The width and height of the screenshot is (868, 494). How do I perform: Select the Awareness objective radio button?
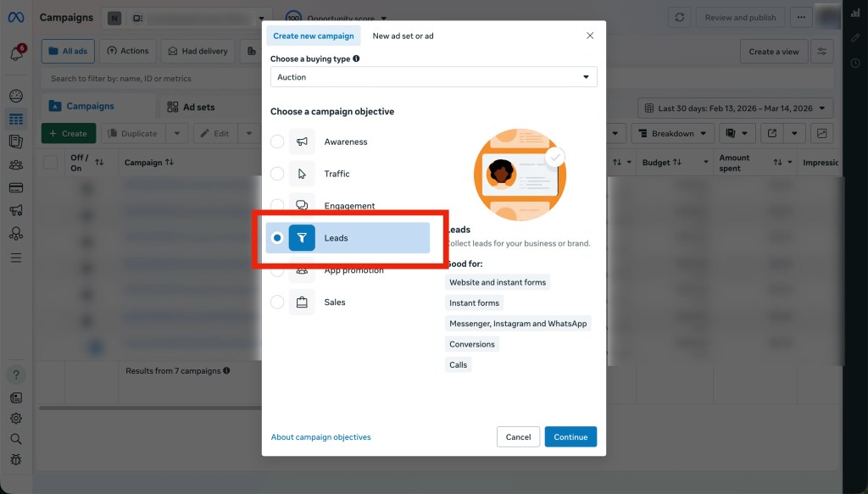pos(277,142)
